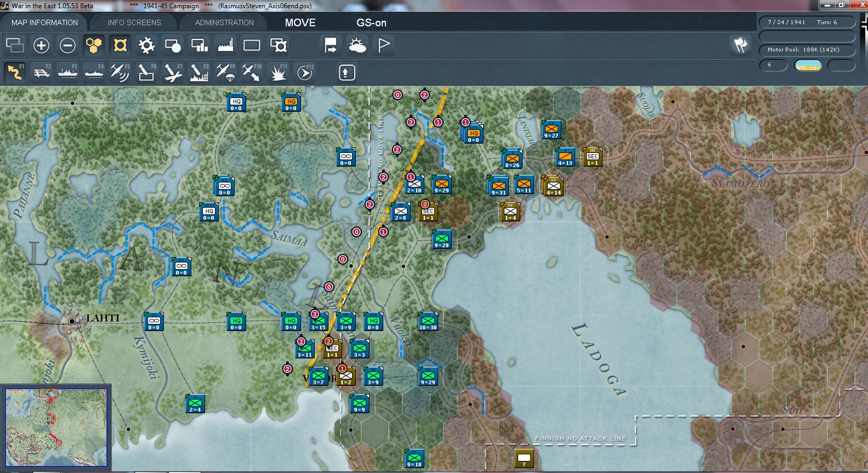Click the empty rectangle toolbar icon
This screenshot has width=868, height=473.
252,45
